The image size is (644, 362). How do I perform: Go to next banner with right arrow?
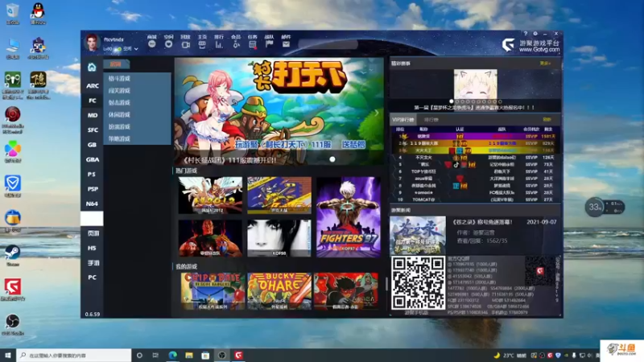click(376, 112)
